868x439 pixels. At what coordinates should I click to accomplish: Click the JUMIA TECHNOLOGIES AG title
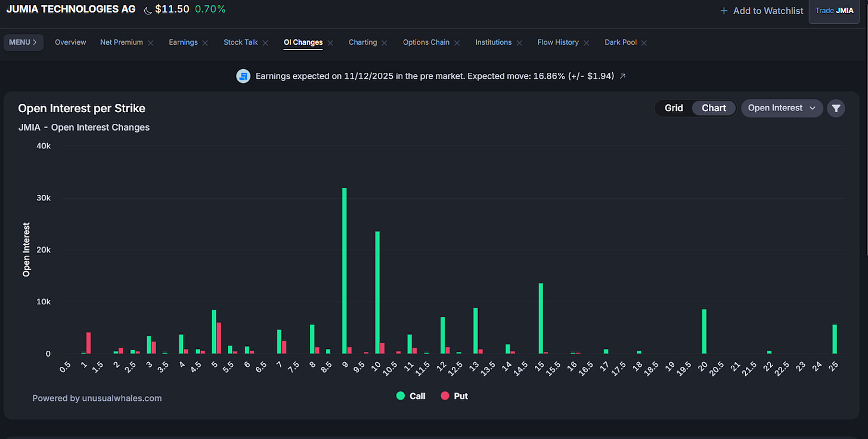point(70,10)
